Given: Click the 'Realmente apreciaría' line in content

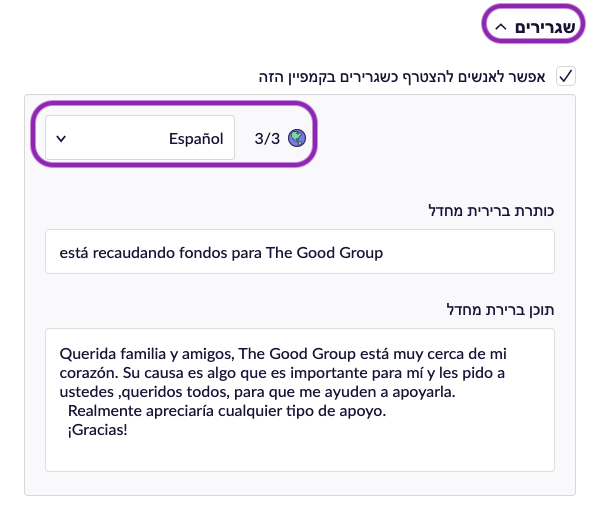Looking at the screenshot, I should 227,411.
